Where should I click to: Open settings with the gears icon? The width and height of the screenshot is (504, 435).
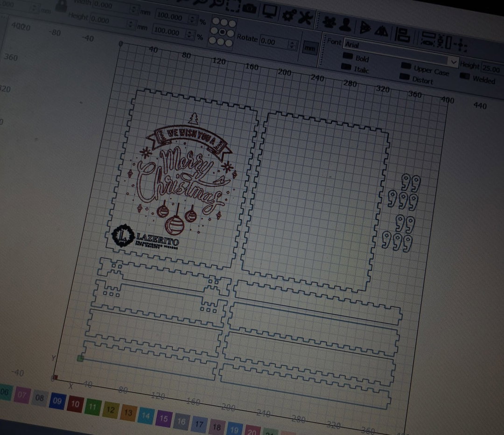pos(288,15)
